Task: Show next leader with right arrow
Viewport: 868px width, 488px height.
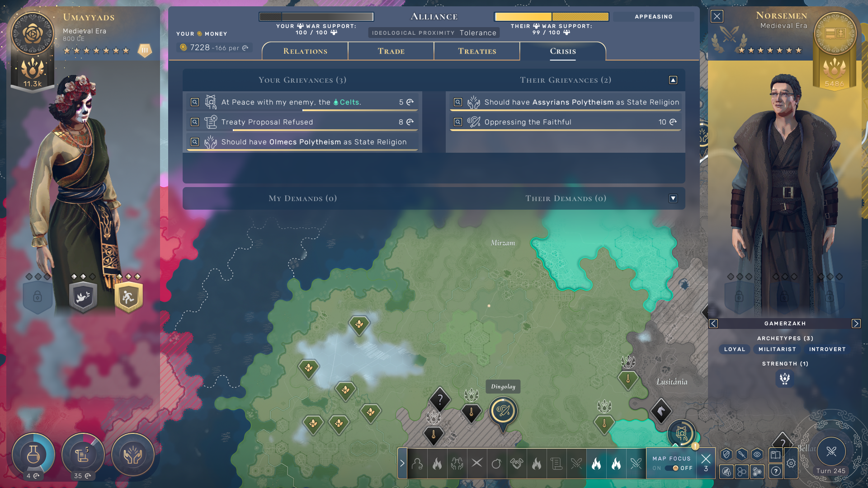Action: click(856, 324)
